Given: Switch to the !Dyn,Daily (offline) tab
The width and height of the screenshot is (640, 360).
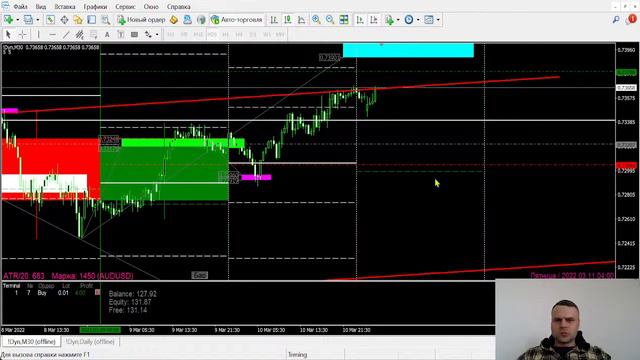Looking at the screenshot, I should click(90, 342).
